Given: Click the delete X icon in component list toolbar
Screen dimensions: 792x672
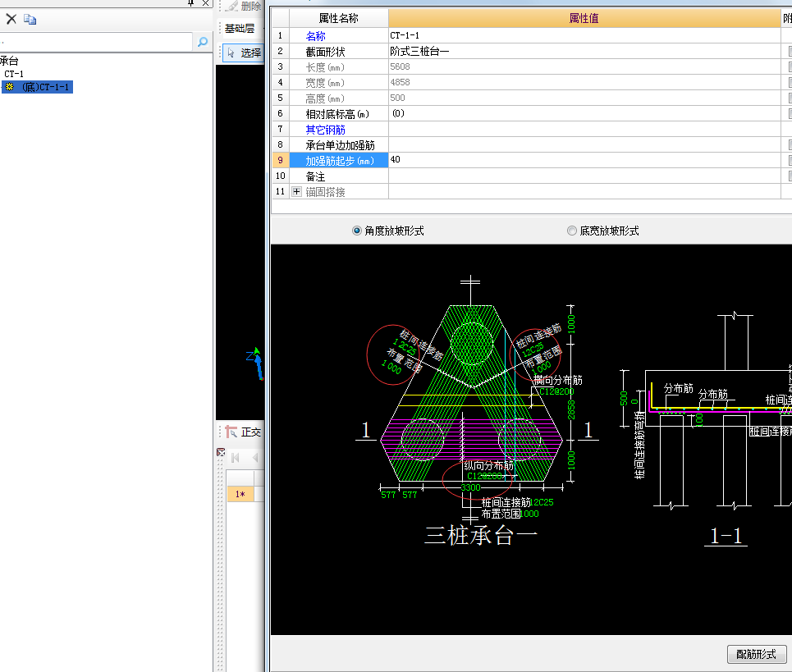Looking at the screenshot, I should pyautogui.click(x=11, y=19).
